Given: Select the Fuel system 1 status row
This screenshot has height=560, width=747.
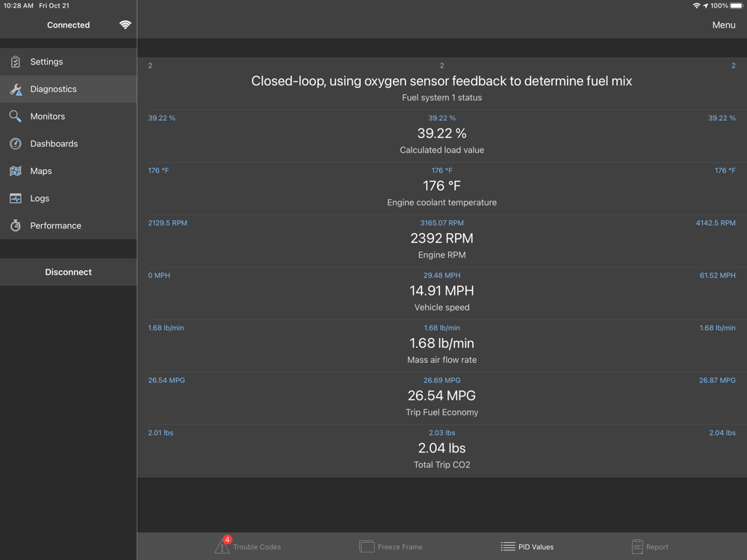Looking at the screenshot, I should click(x=442, y=84).
